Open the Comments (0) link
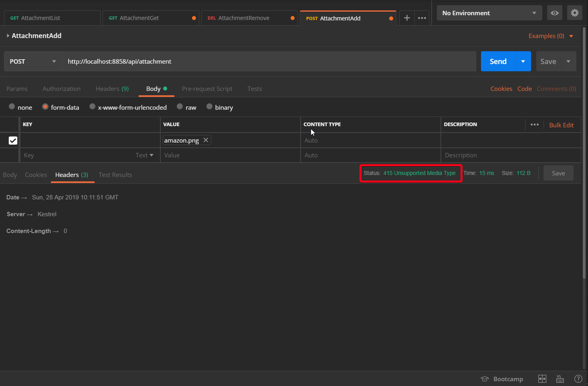Image resolution: width=588 pixels, height=386 pixels. point(556,89)
